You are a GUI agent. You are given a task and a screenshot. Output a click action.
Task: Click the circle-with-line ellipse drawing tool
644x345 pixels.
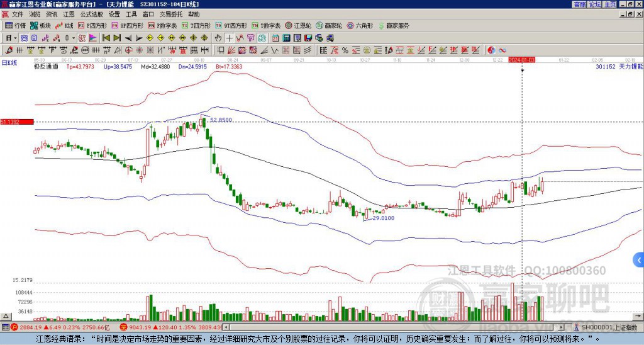coord(85,50)
